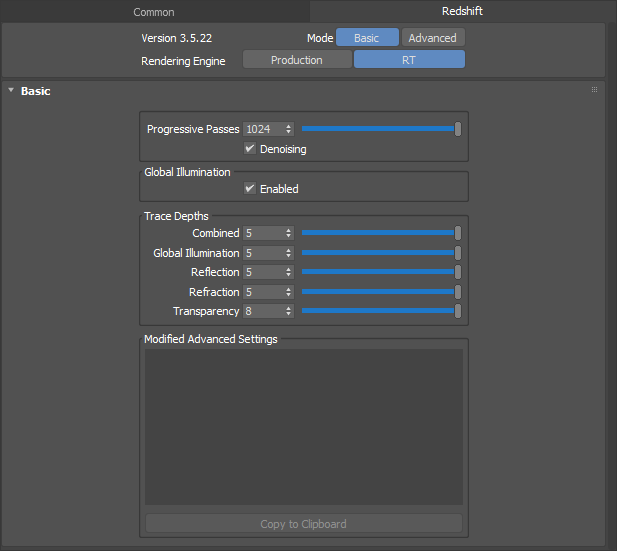Click the Global Illumination depth spinner arrows

pyautogui.click(x=289, y=253)
